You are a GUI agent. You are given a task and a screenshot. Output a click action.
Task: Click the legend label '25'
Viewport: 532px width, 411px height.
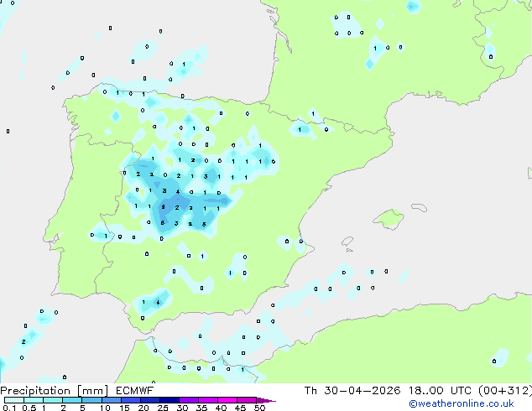(x=163, y=408)
